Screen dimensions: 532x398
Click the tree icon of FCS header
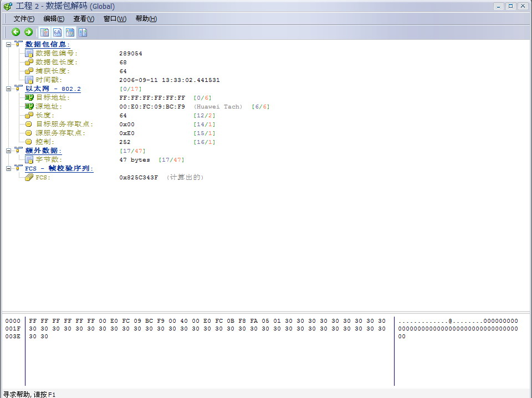pyautogui.click(x=18, y=168)
